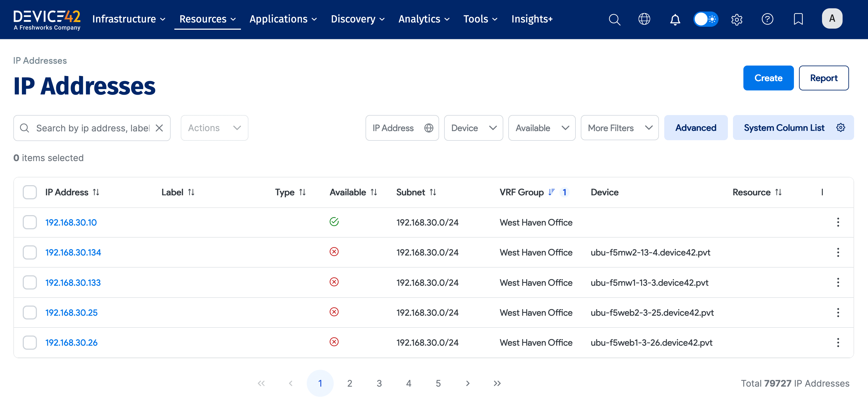Open the Available filter dropdown
Viewport: 868px width, 419px height.
pos(541,128)
